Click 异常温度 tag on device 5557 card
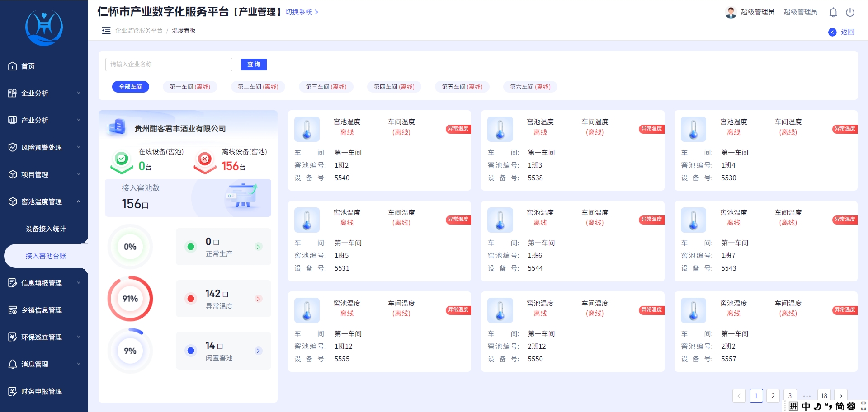 coord(844,309)
